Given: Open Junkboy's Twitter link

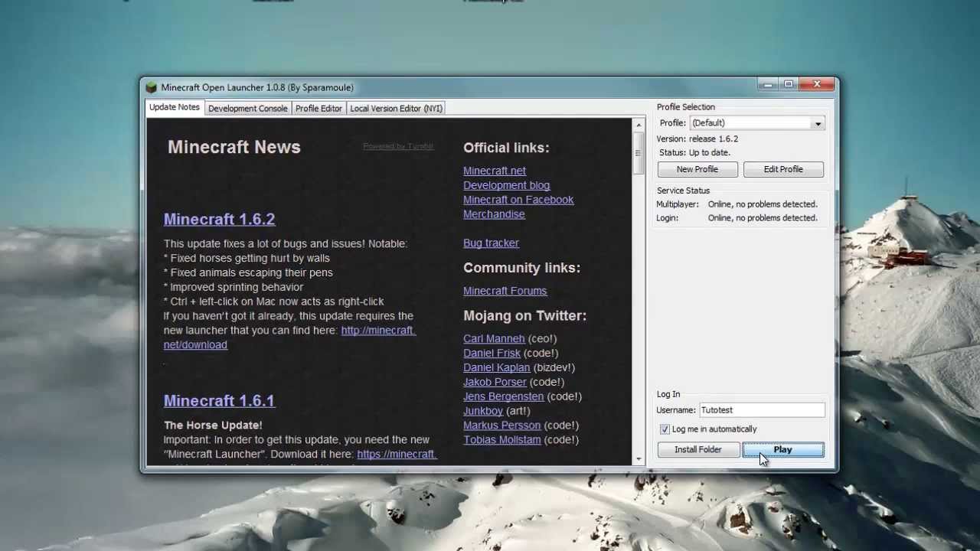Looking at the screenshot, I should pyautogui.click(x=483, y=411).
